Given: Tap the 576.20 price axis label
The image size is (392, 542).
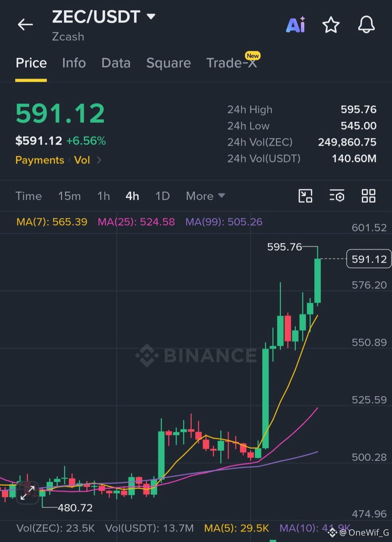Looking at the screenshot, I should coord(369,285).
